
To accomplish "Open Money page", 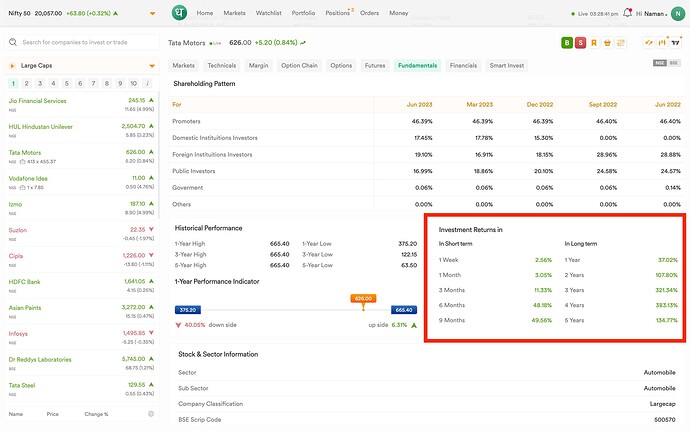I will 399,13.
